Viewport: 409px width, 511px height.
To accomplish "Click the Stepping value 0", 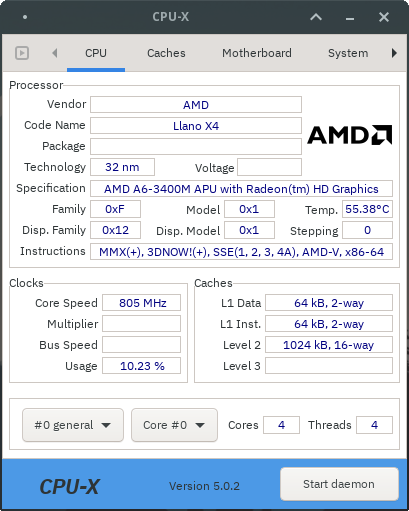I will click(367, 230).
